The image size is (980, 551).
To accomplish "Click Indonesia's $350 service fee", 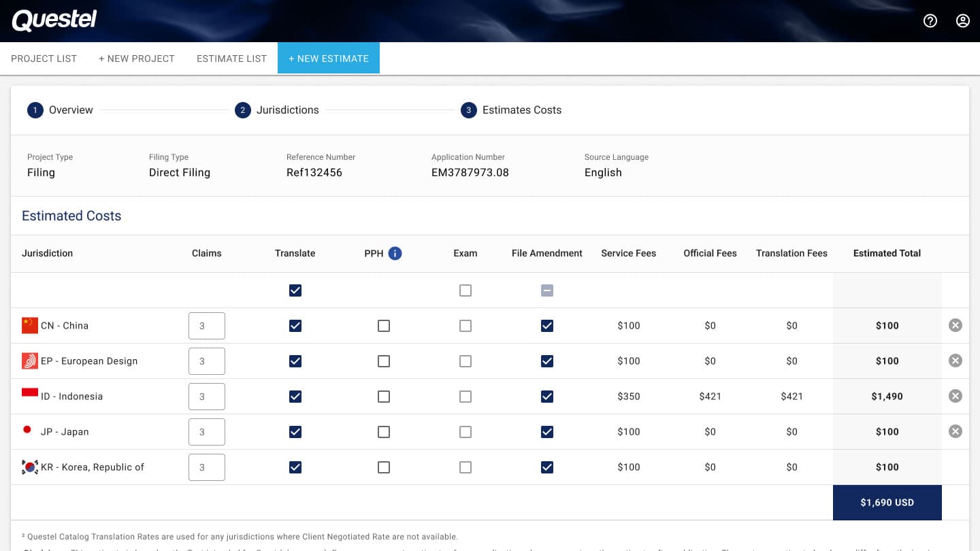I will [629, 397].
